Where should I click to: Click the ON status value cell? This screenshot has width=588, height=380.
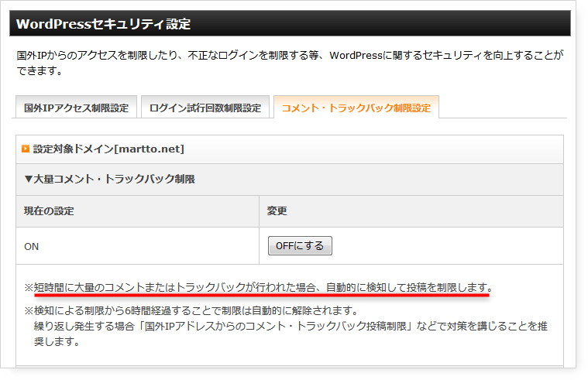pos(32,246)
